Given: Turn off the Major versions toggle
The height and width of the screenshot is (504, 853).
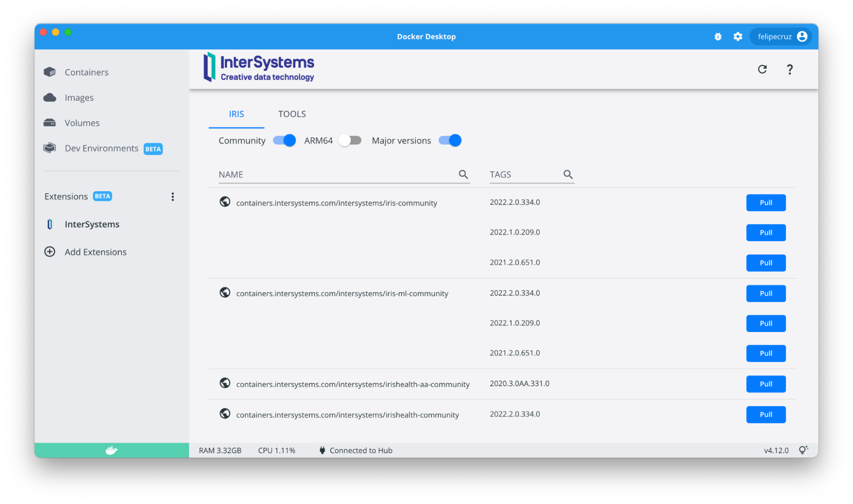Looking at the screenshot, I should pos(449,140).
